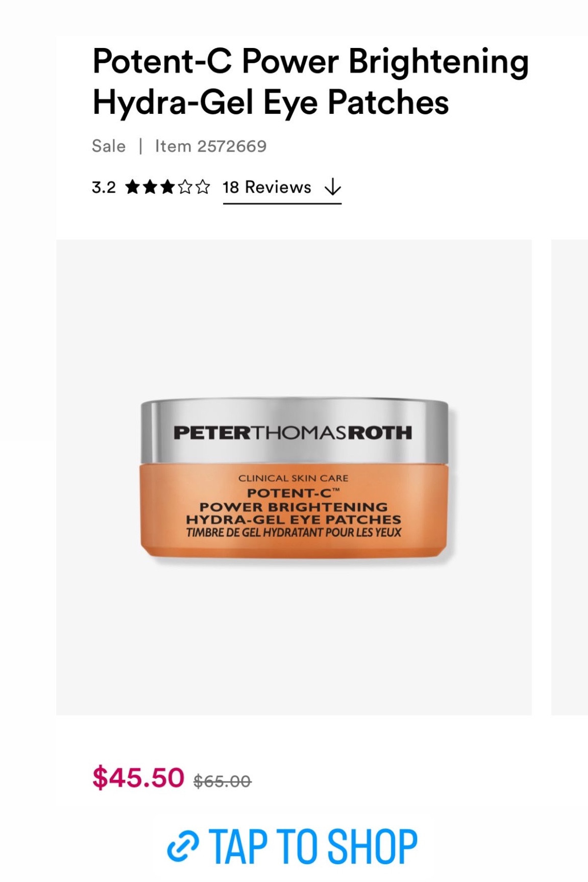Click the down arrow beside Reviews
The image size is (588, 882).
(333, 187)
